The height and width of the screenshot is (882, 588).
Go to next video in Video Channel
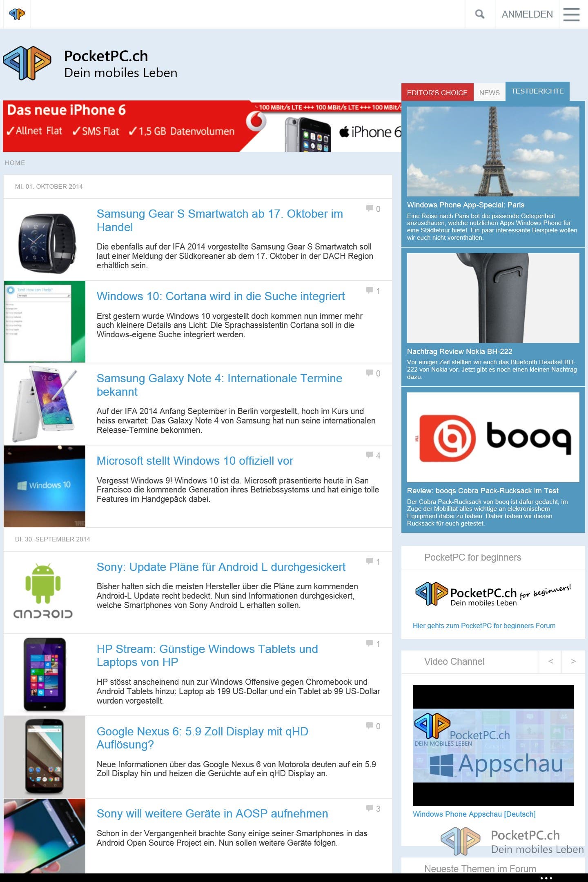(x=573, y=661)
